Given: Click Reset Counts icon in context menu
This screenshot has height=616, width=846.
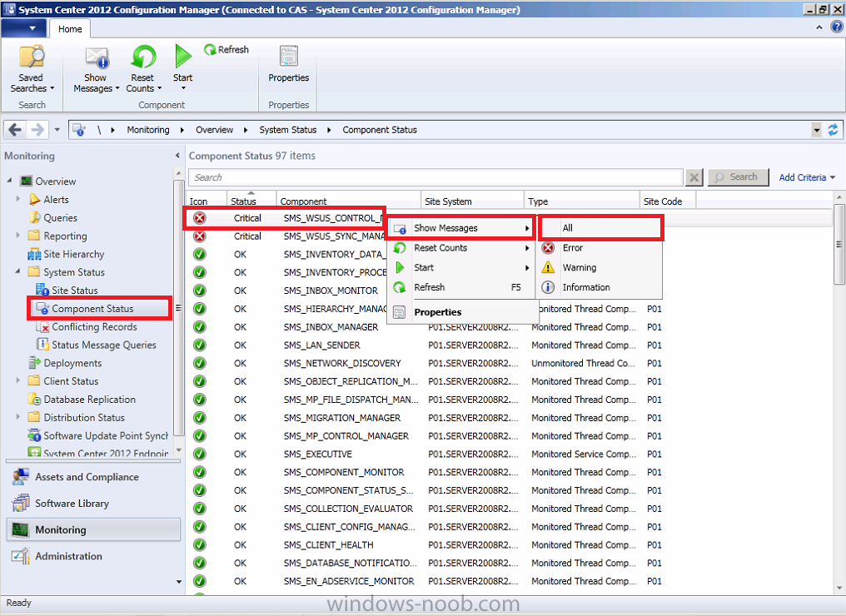Looking at the screenshot, I should [400, 248].
